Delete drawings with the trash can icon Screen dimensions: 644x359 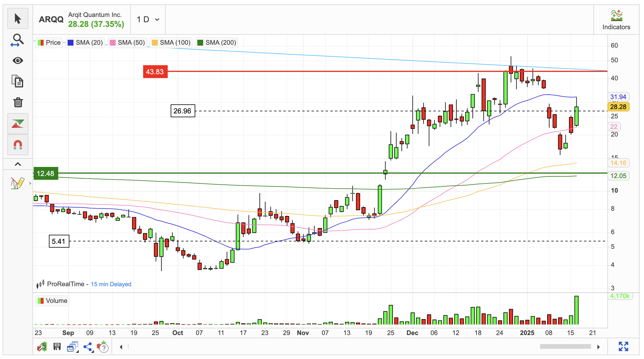tap(18, 102)
